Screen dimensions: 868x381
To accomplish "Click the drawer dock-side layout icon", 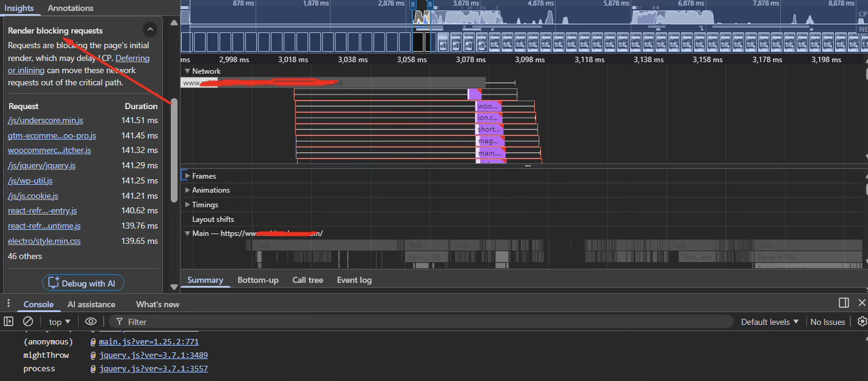I will coord(844,303).
